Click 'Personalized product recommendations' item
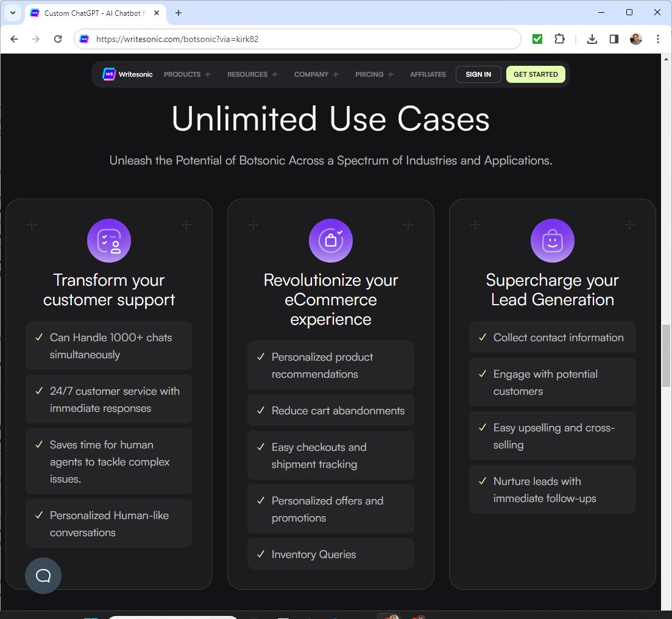The image size is (672, 619). 330,365
